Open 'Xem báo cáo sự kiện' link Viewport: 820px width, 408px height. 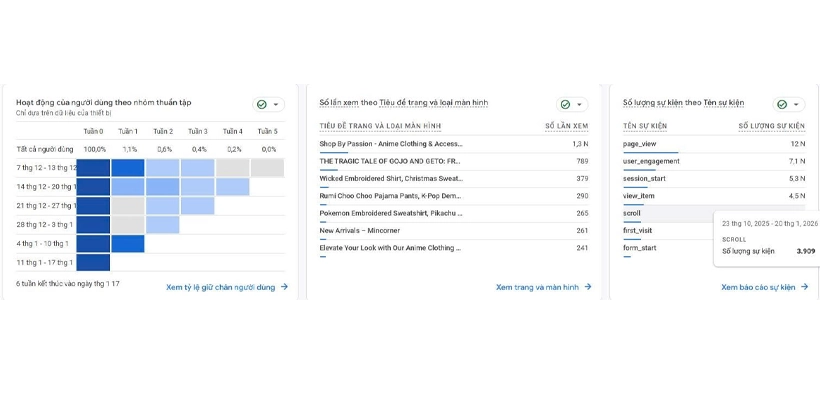pos(758,287)
